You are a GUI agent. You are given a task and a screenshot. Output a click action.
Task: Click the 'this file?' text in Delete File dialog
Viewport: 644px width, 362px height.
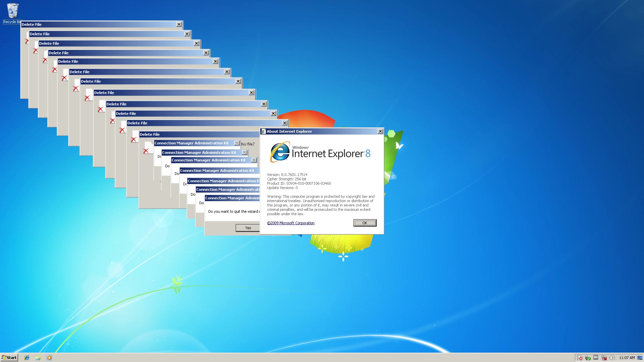click(248, 144)
